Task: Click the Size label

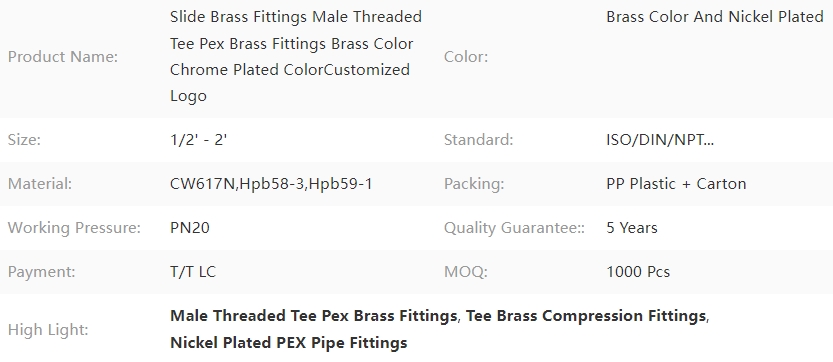Action: click(24, 140)
